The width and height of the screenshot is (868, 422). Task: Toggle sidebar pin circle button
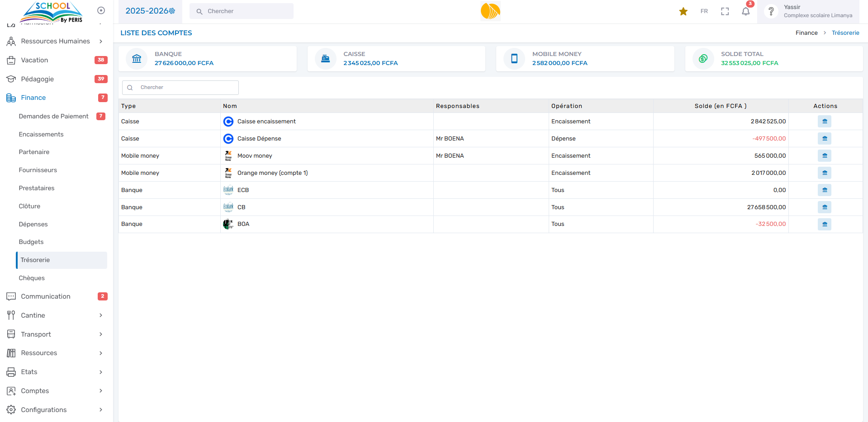coord(101,10)
